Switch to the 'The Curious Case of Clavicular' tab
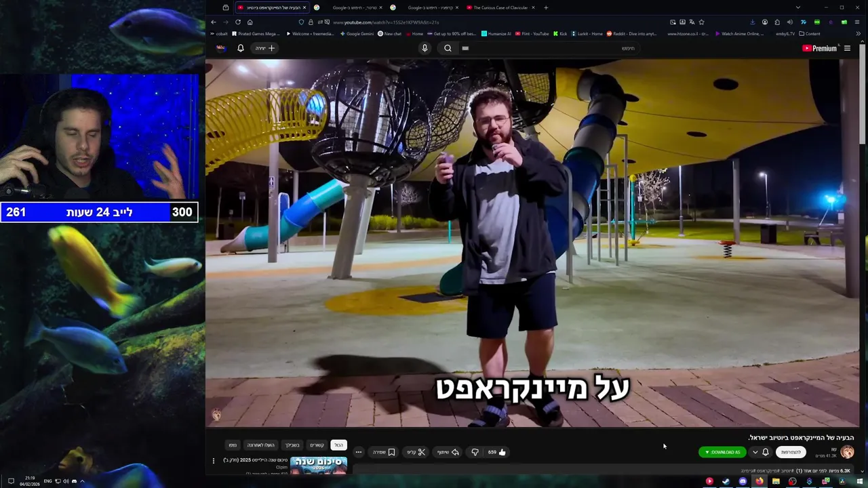The height and width of the screenshot is (488, 868). pos(500,7)
